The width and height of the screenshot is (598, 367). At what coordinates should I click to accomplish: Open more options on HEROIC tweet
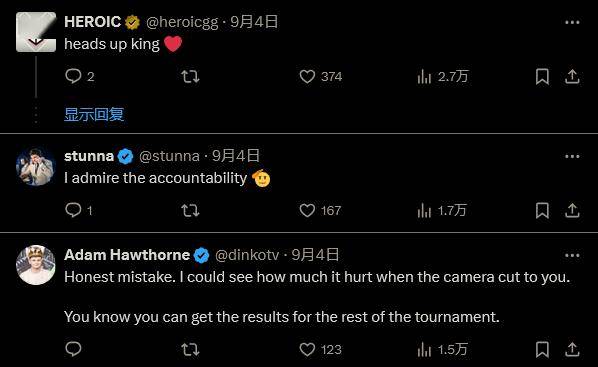(572, 23)
